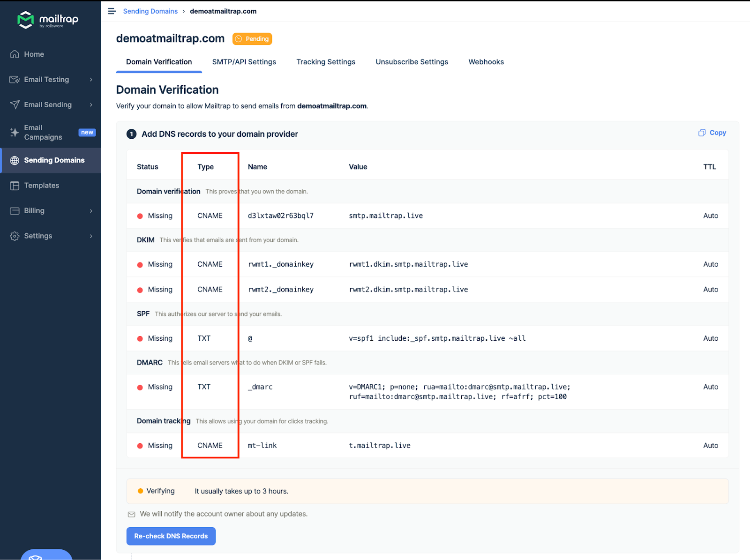Click the Sending Domains globe icon
Viewport: 750px width, 560px height.
pos(15,160)
